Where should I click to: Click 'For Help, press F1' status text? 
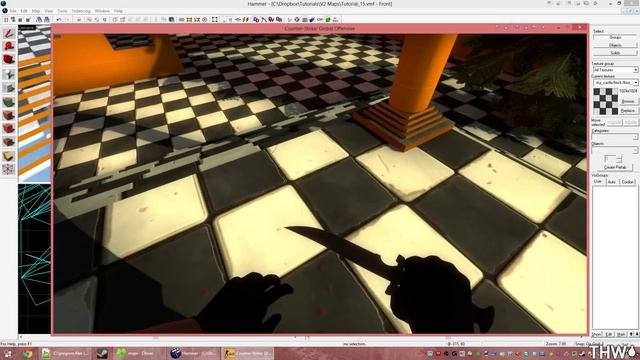pyautogui.click(x=16, y=344)
